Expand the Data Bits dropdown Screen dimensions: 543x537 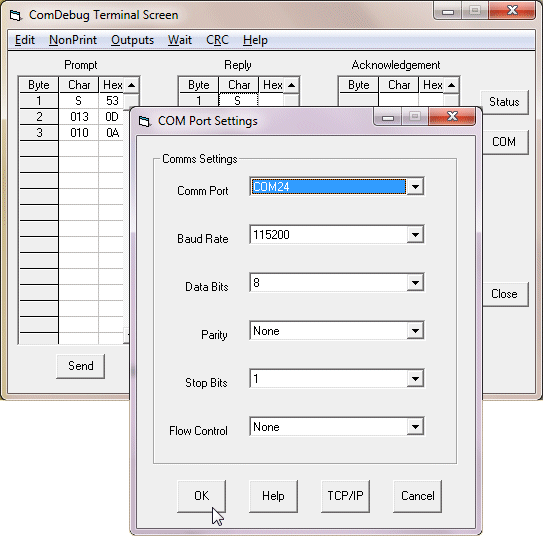(415, 283)
